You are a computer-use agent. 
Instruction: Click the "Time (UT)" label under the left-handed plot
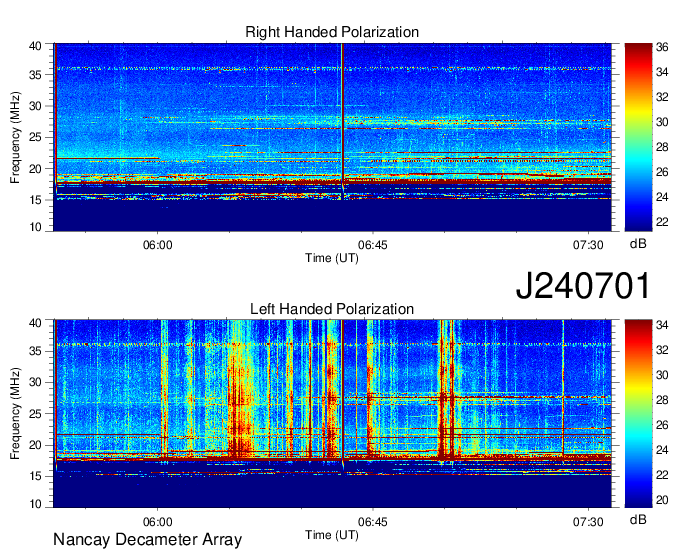[332, 535]
